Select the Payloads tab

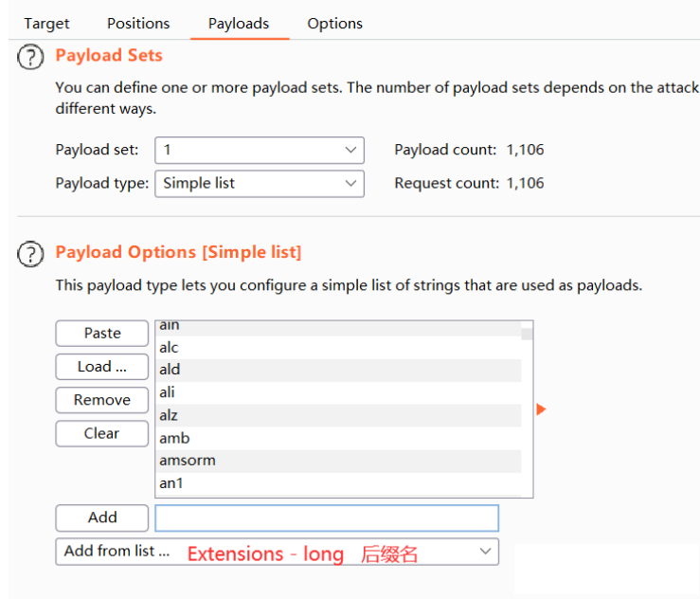(239, 24)
